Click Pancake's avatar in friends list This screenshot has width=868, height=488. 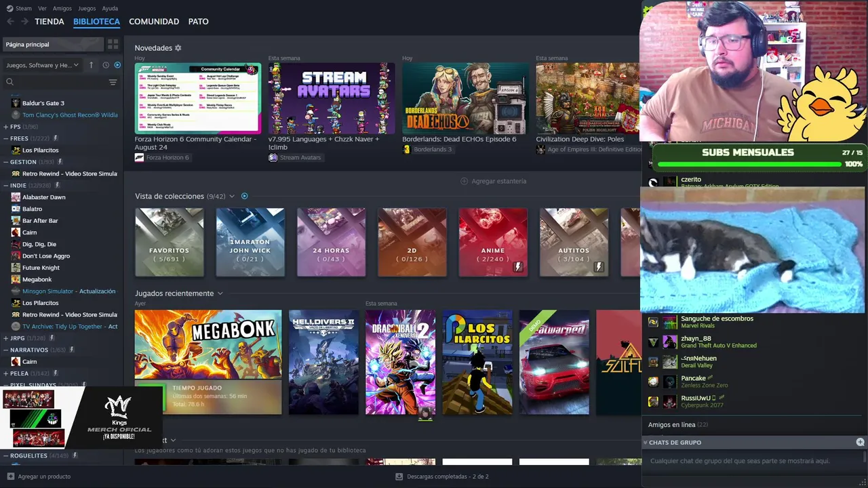pyautogui.click(x=670, y=382)
